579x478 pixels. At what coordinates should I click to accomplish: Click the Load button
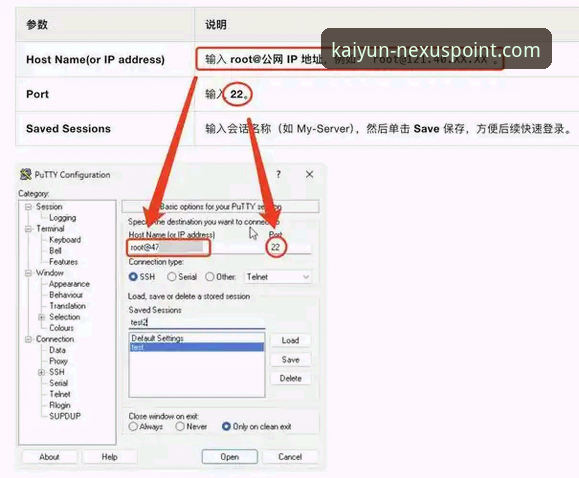291,341
